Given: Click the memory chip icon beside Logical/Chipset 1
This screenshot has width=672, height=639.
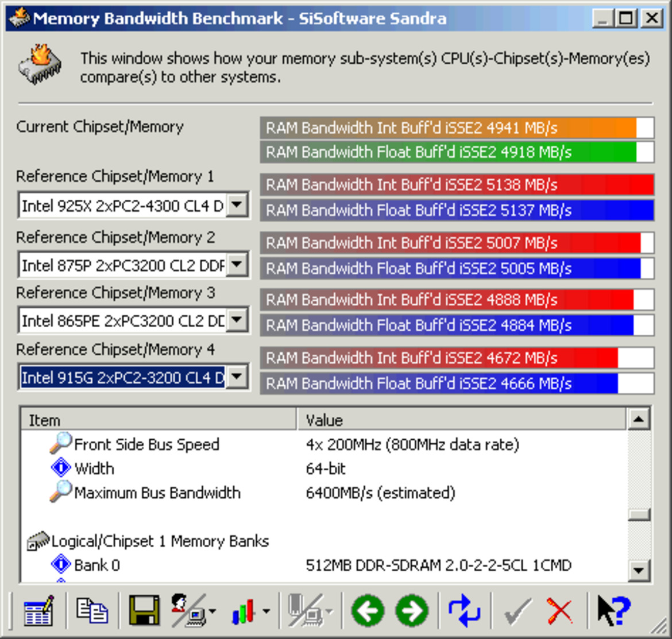Looking at the screenshot, I should pos(38,541).
